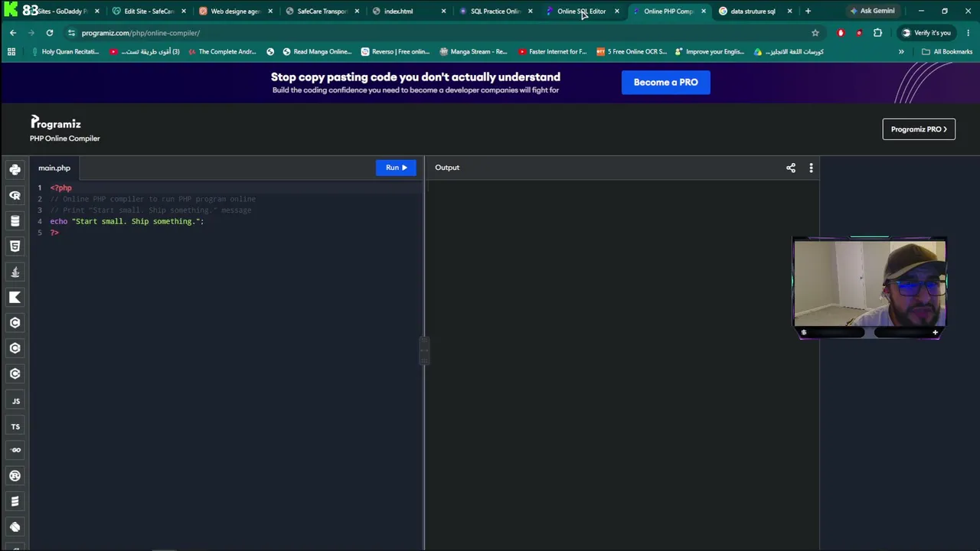Screen dimensions: 980x551
Task: Select the HTML5 editor icon in sidebar
Action: point(15,246)
